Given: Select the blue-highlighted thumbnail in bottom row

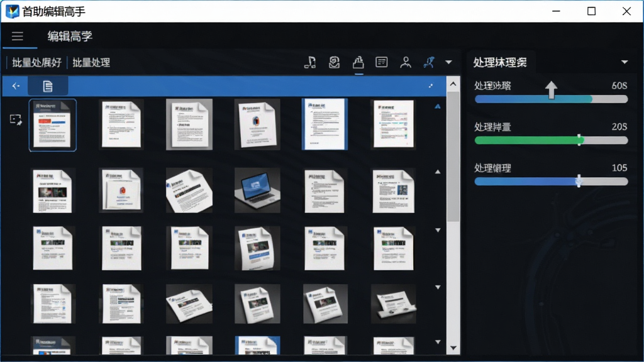Looking at the screenshot, I should [x=257, y=346].
